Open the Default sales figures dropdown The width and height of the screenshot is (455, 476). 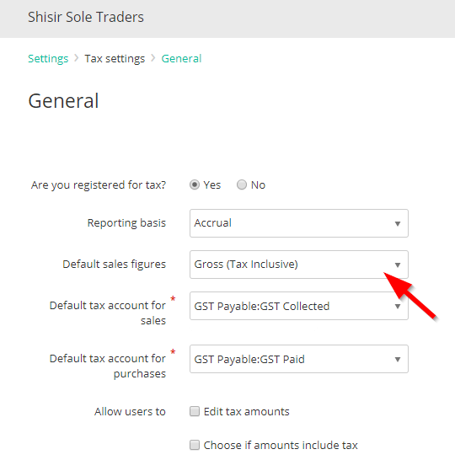click(x=299, y=265)
